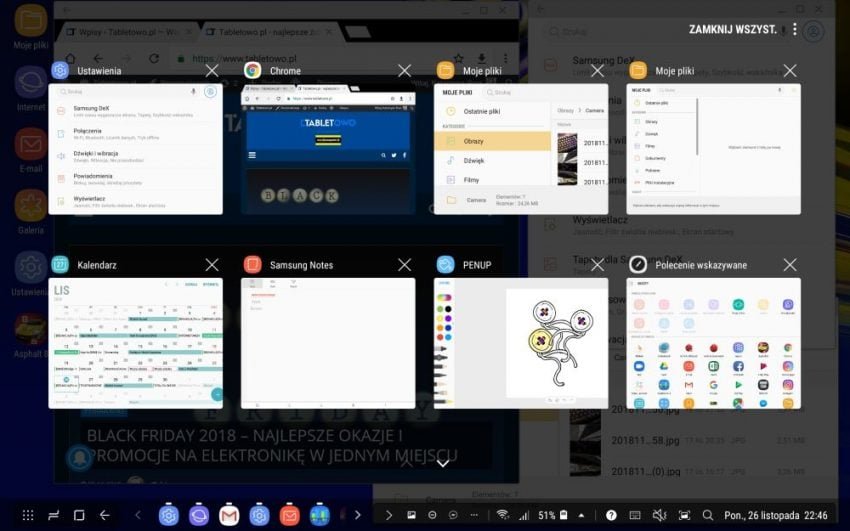Image resolution: width=850 pixels, height=531 pixels.
Task: Click the back arrow in the taskbar
Action: (105, 515)
